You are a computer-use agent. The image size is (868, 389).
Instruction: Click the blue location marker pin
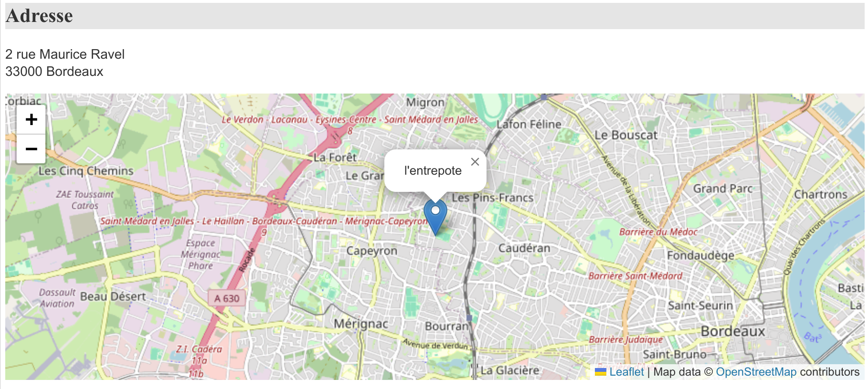(435, 216)
